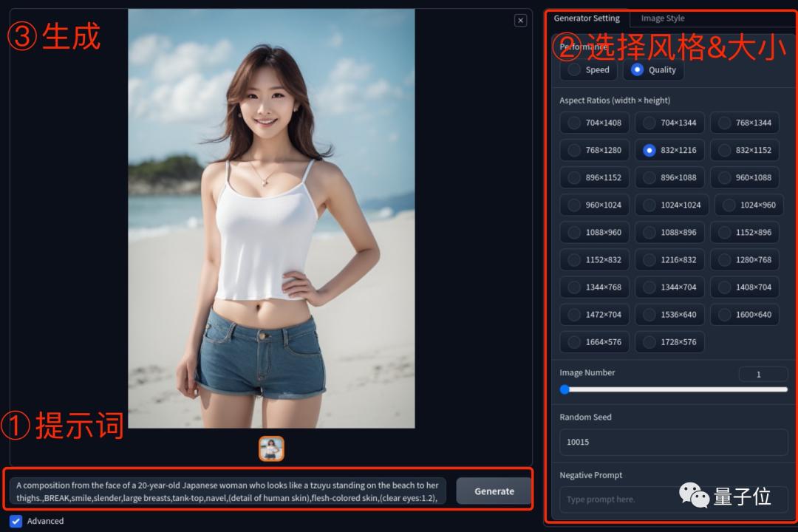Choose the 1280×768 aspect ratio
This screenshot has width=798, height=532.
(745, 260)
